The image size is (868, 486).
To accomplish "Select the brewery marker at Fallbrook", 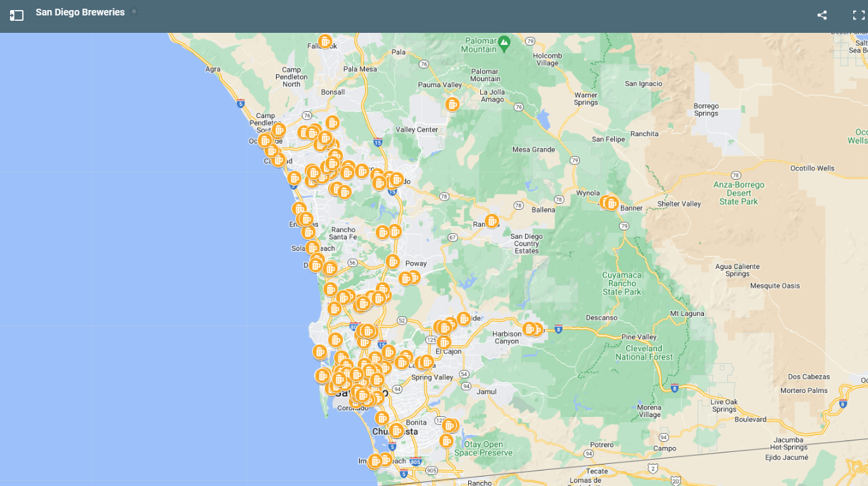I will (x=325, y=42).
